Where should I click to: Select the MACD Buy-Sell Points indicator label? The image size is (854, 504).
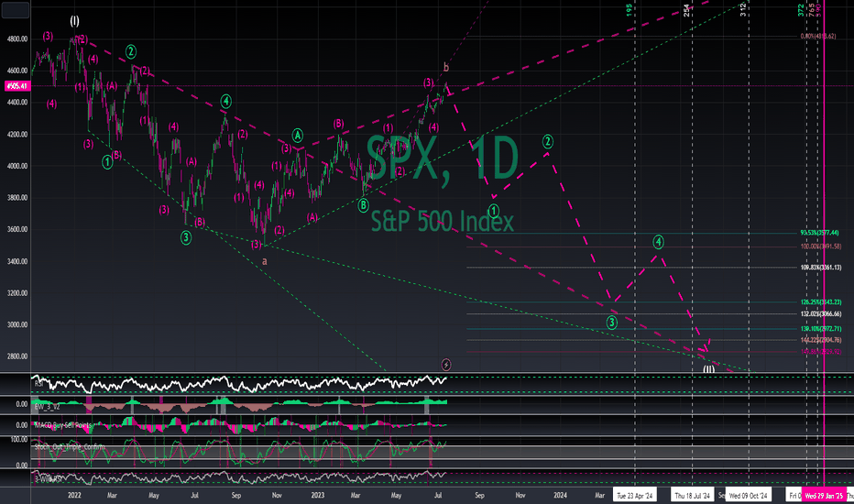point(63,425)
